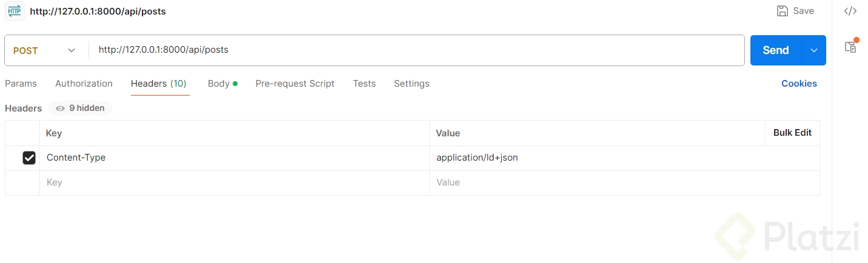
Task: Click the HTTP request type icon
Action: coord(15,11)
